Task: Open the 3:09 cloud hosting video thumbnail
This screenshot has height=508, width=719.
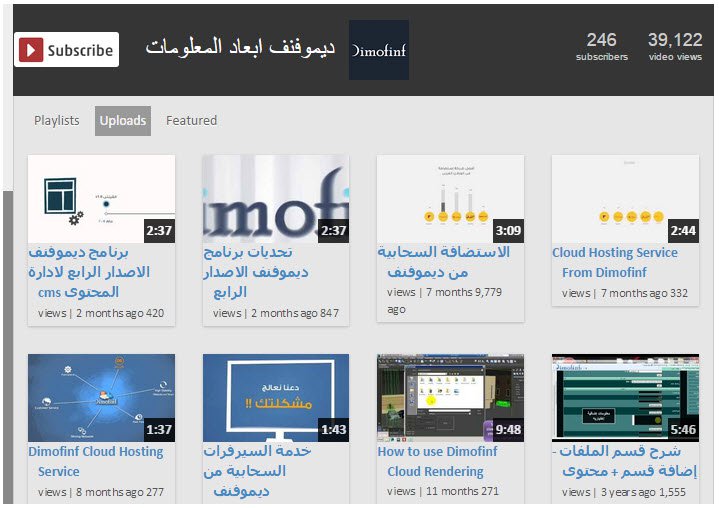Action: [x=450, y=199]
